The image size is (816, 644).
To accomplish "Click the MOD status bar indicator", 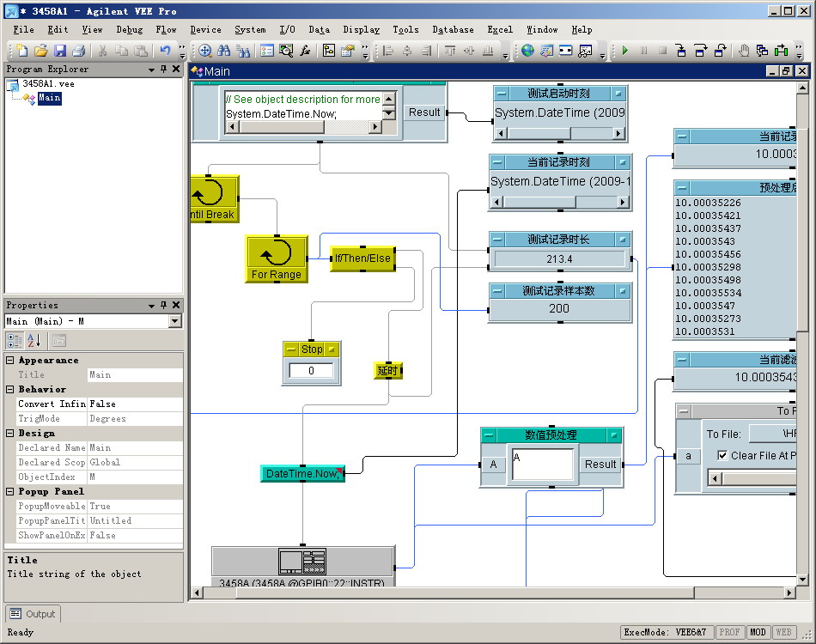I will pos(758,632).
